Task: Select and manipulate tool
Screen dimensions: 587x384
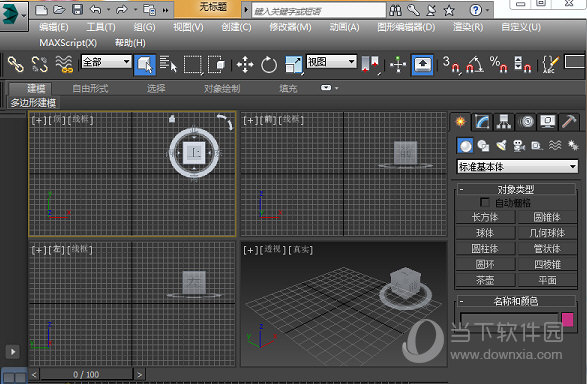Action: pyautogui.click(x=398, y=64)
